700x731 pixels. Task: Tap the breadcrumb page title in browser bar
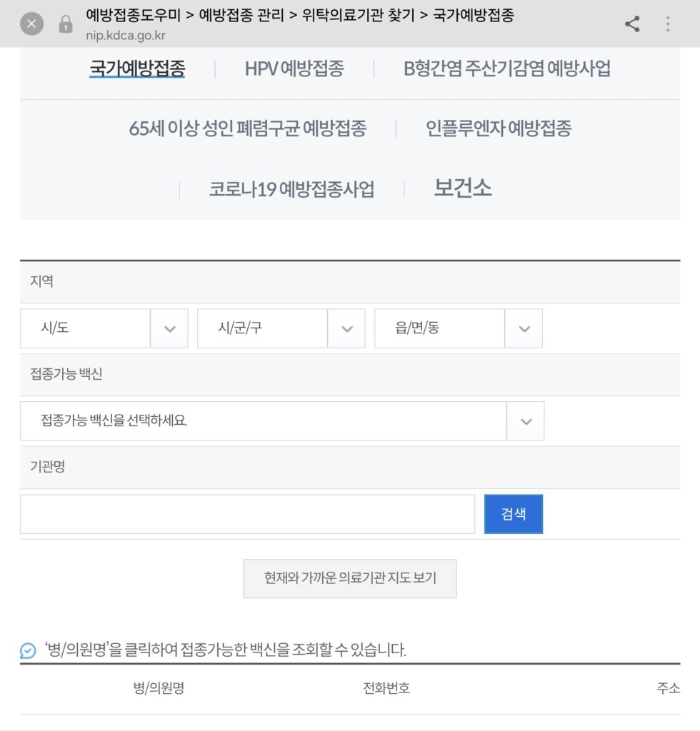coord(300,15)
